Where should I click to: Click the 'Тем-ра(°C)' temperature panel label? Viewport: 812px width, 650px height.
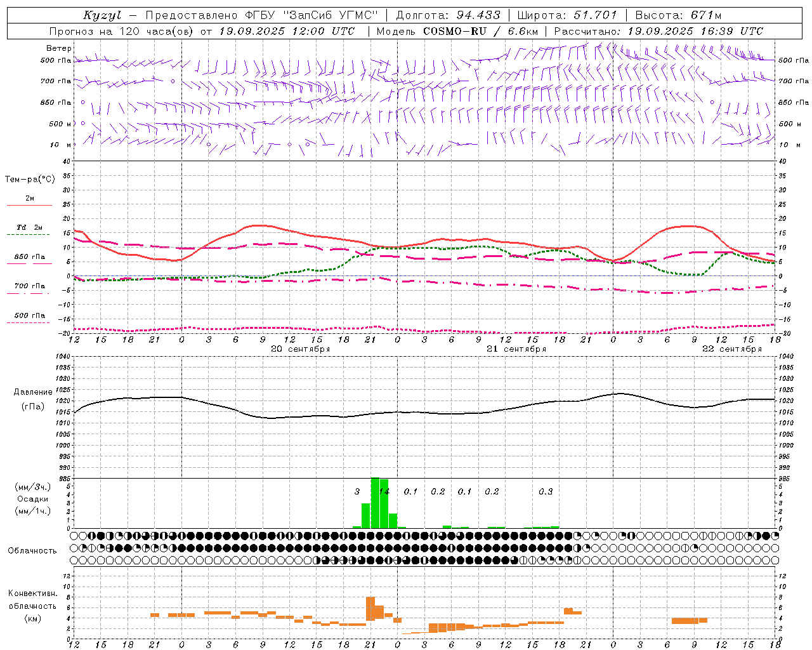30,180
